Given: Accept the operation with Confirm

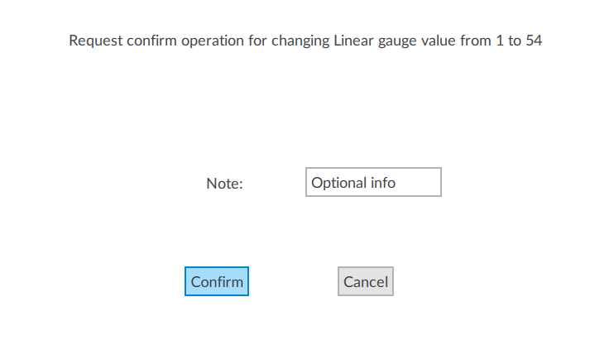Looking at the screenshot, I should pos(217,281).
